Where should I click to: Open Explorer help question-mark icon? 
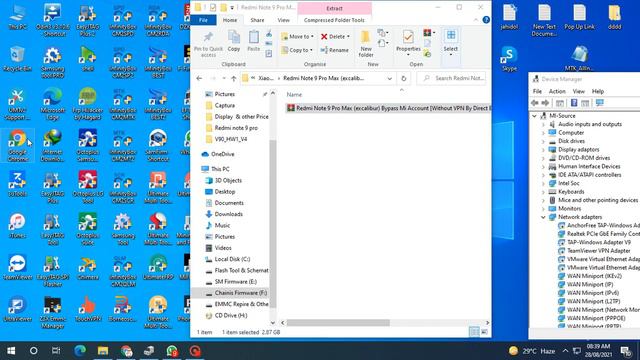pos(486,20)
